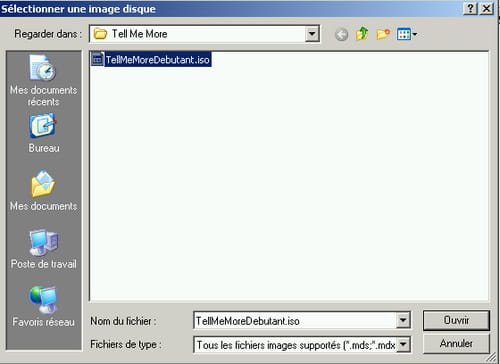Open the Tell Me More folder combo box
The image size is (500, 364).
point(205,34)
